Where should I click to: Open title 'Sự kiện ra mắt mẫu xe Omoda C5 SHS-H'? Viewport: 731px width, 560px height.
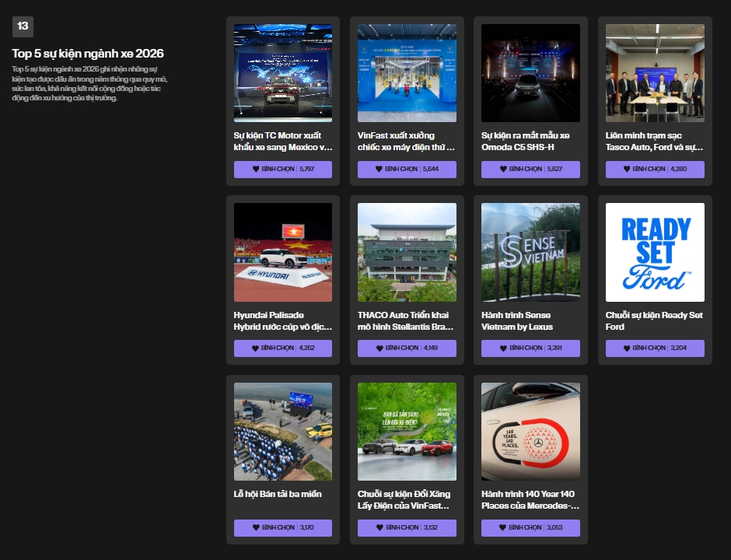click(526, 142)
